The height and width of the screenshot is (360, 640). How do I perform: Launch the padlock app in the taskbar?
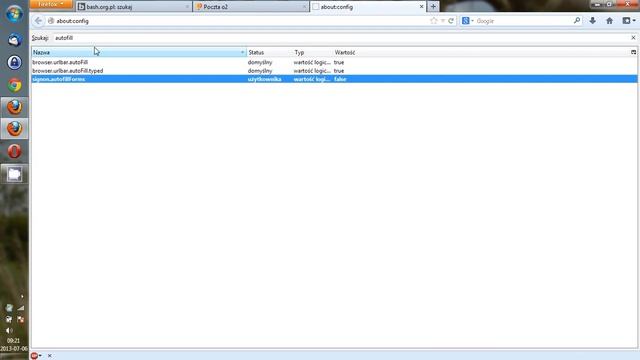tap(14, 62)
